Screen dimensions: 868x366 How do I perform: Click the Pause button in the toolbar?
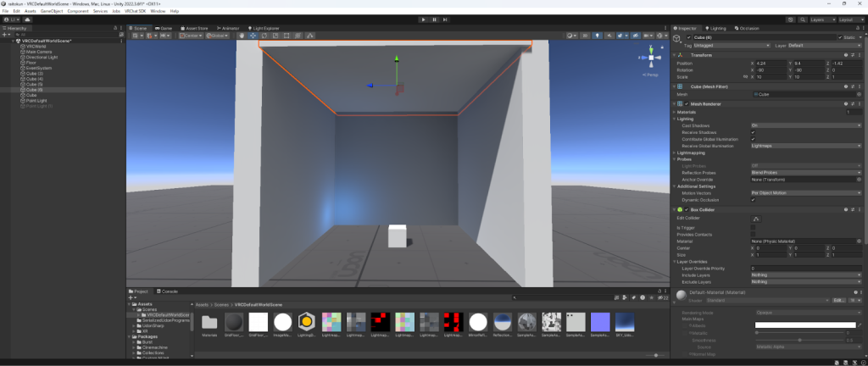coord(434,19)
